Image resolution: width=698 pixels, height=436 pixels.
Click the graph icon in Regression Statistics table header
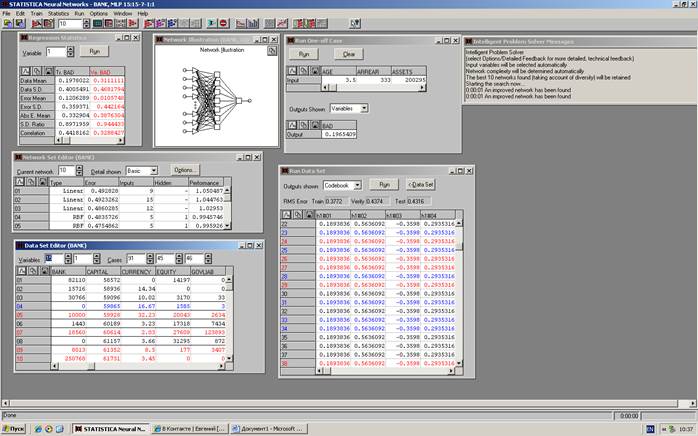25,71
